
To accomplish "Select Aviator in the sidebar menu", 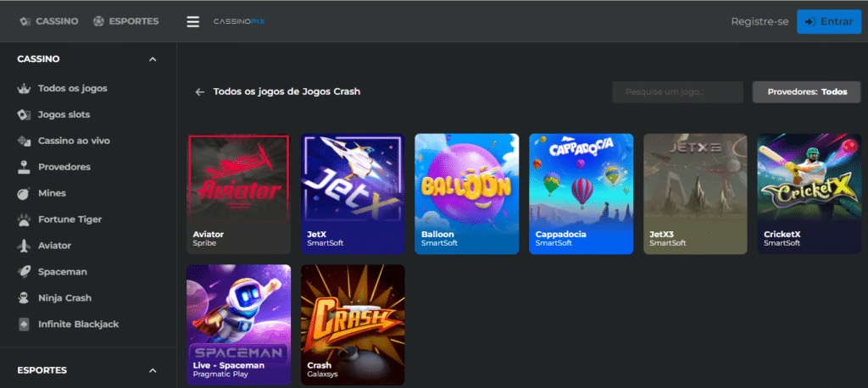I will [x=54, y=246].
